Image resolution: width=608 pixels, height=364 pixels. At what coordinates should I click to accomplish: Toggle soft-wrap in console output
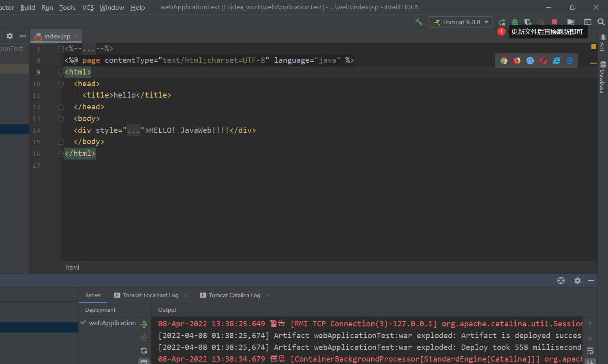(590, 351)
